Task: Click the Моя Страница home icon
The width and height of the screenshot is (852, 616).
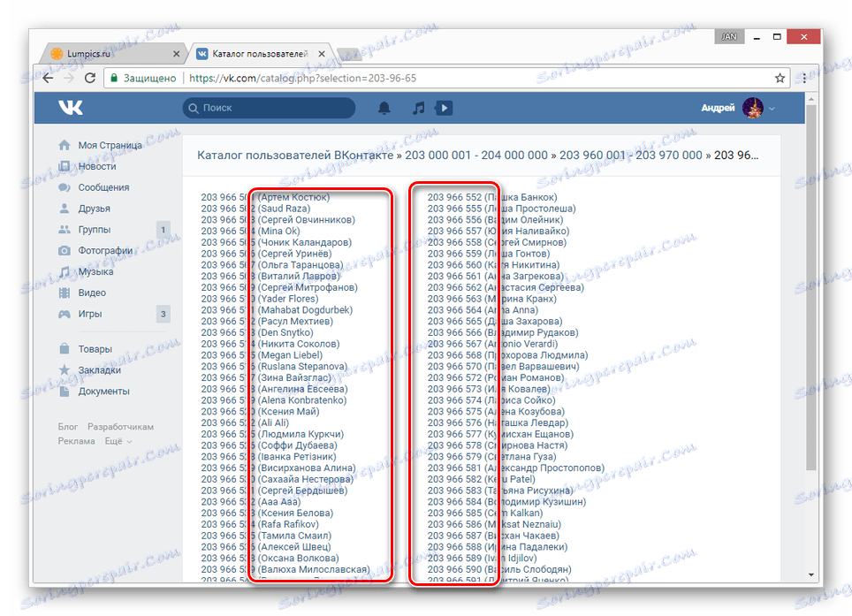Action: 65,145
